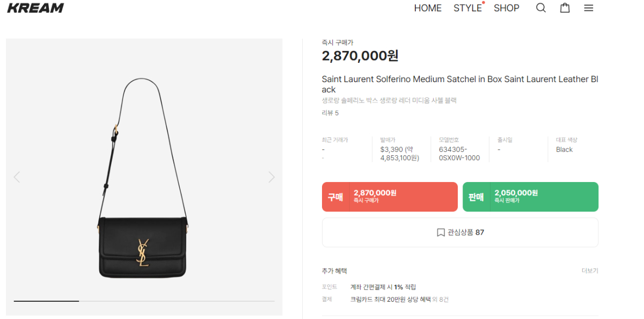This screenshot has height=319, width=644.
Task: Click the bookmark icon for 관심상품
Action: click(441, 233)
